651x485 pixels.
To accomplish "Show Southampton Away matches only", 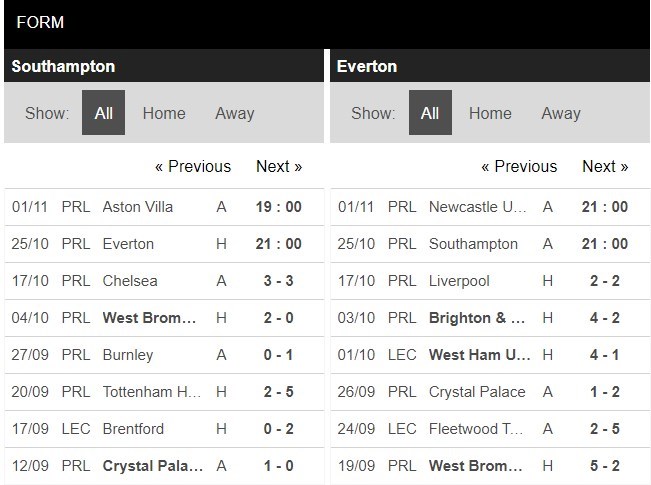I will [235, 113].
